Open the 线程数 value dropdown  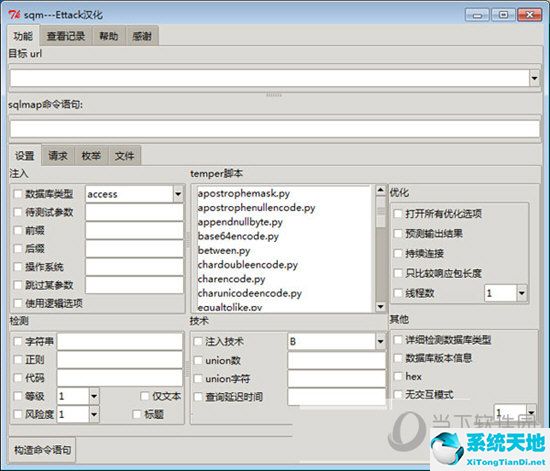click(522, 293)
